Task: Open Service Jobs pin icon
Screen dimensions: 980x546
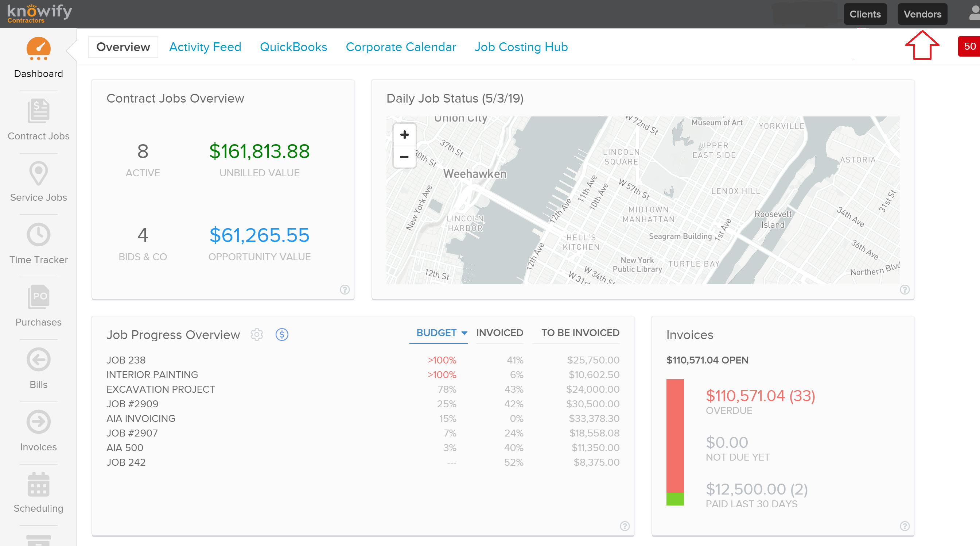Action: [x=38, y=174]
